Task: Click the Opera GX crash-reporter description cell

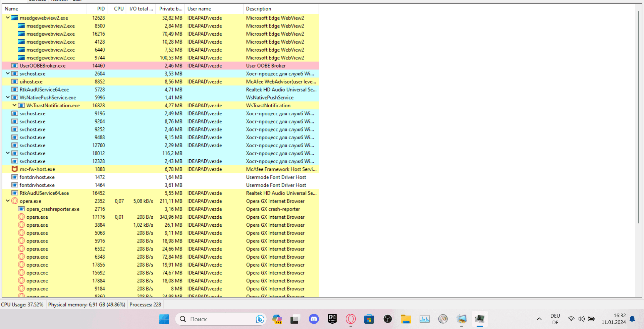Action: tap(273, 209)
